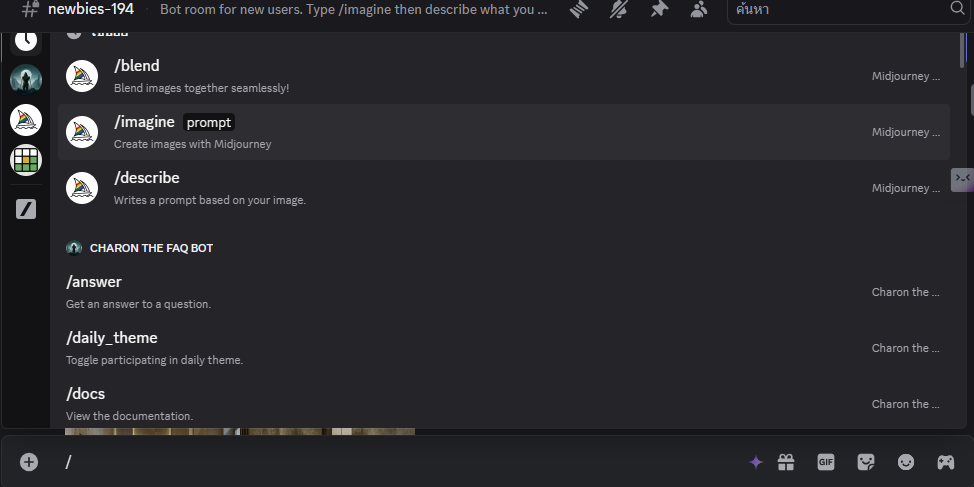Jump to Midjourney sailboat icon in sidebar
Screen dimensions: 974x487
pyautogui.click(x=26, y=120)
